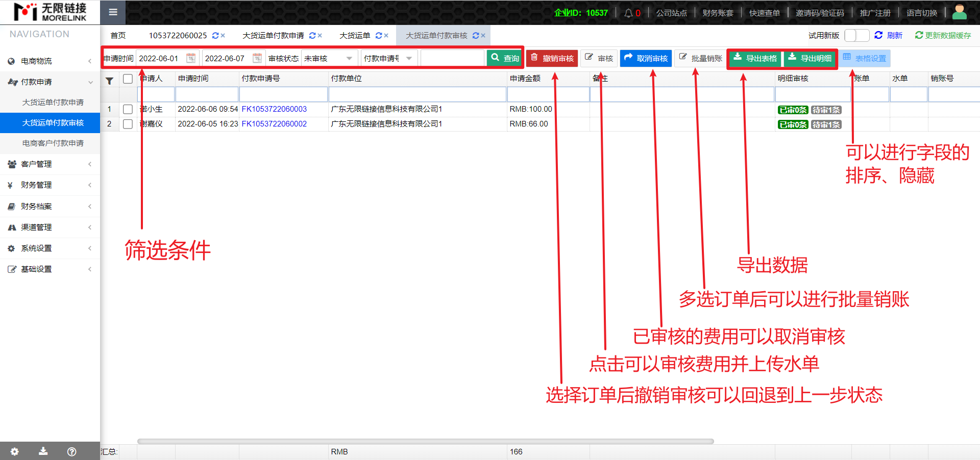Open 财务账套 in the top bar

(x=718, y=13)
